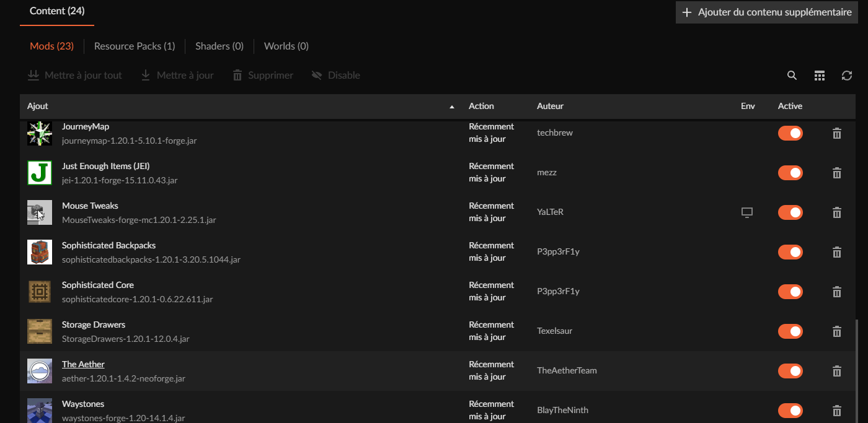The width and height of the screenshot is (868, 423).
Task: Click the Sophisticated Backpacks backpack thumbnail
Action: [x=40, y=252]
